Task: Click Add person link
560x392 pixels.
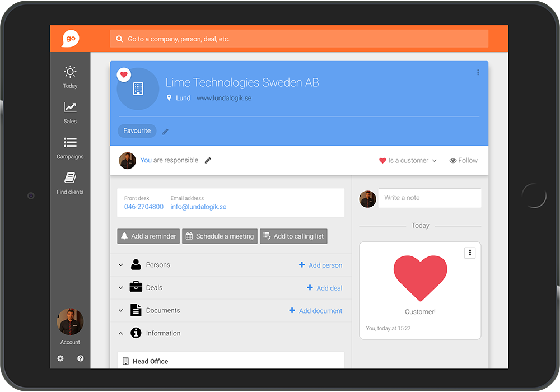Action: pyautogui.click(x=325, y=265)
